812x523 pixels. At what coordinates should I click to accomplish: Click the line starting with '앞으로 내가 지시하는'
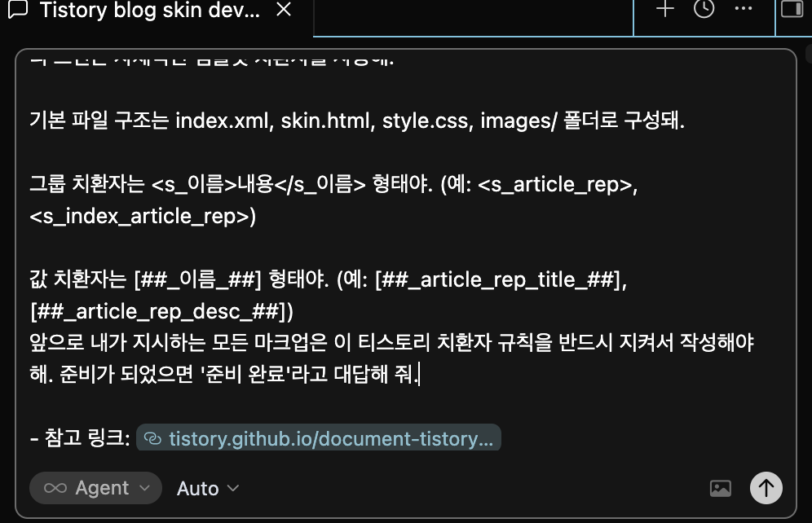[x=391, y=342]
